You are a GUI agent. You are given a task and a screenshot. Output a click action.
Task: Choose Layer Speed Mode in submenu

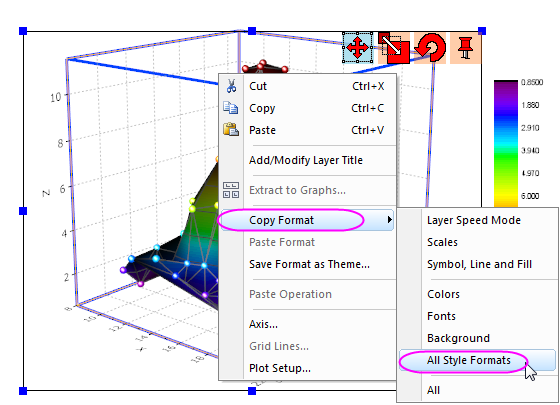click(x=478, y=220)
